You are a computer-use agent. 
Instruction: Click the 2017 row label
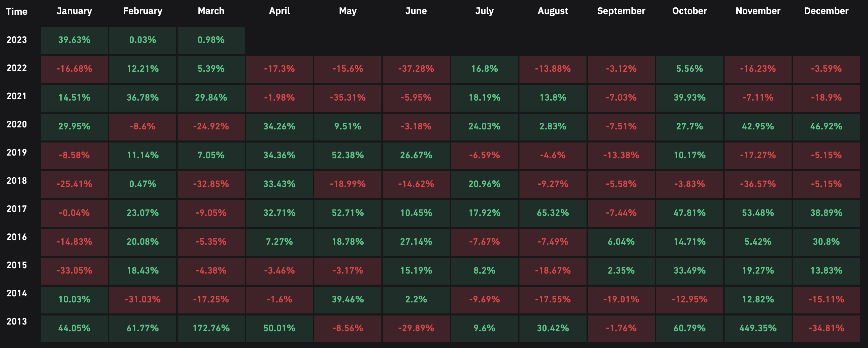(x=16, y=209)
